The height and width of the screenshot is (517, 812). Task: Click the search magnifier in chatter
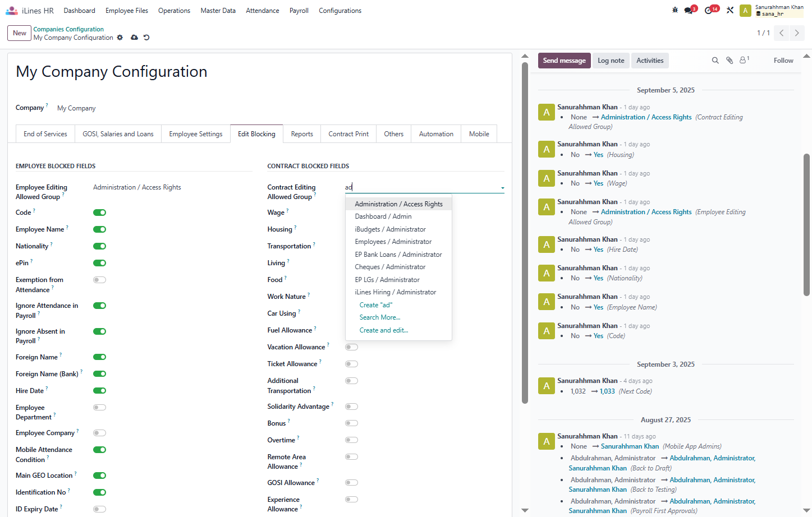[x=715, y=61]
